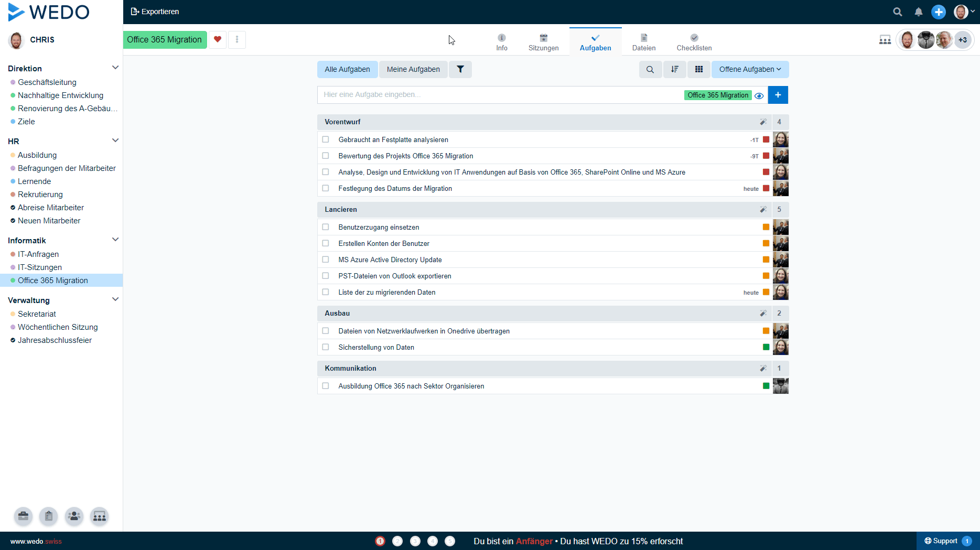
Task: Open the www.wedo.swiss link
Action: point(36,541)
